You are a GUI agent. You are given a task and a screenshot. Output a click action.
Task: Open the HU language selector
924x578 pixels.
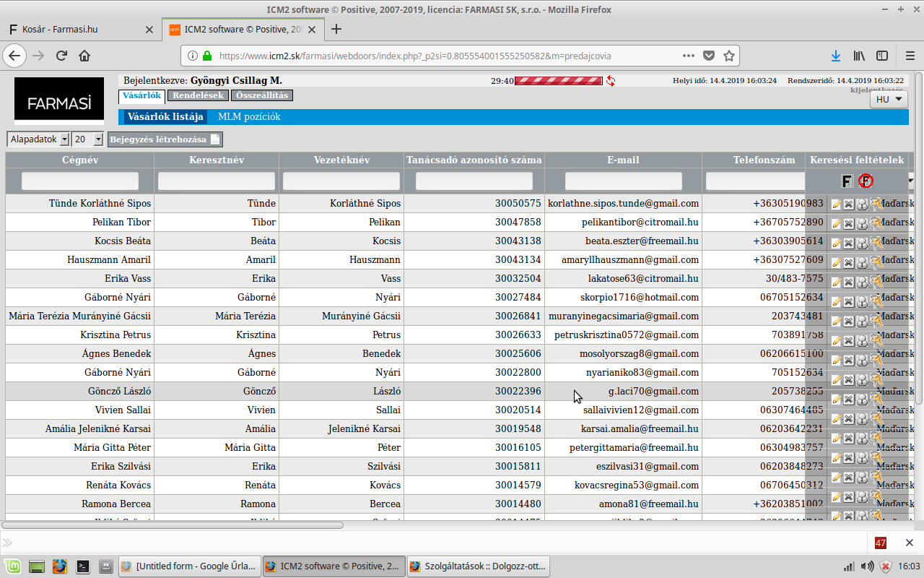(x=889, y=100)
